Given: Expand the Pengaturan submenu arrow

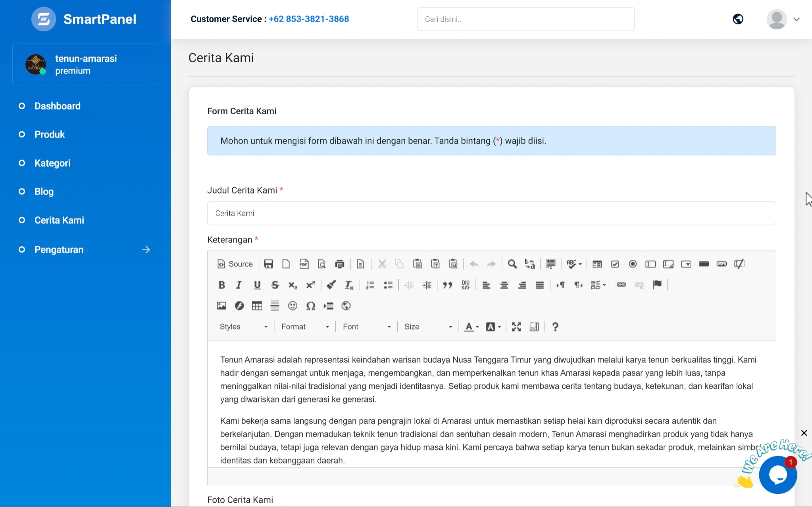Looking at the screenshot, I should [x=146, y=250].
